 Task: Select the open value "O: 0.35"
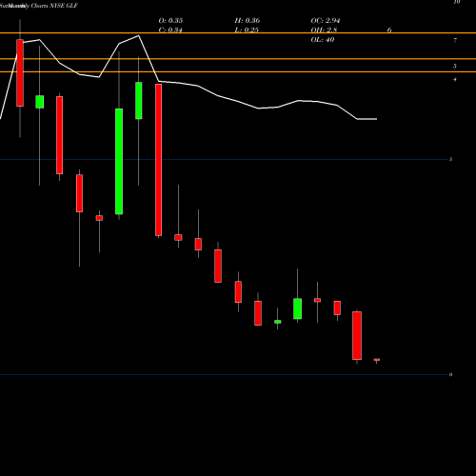tap(170, 21)
